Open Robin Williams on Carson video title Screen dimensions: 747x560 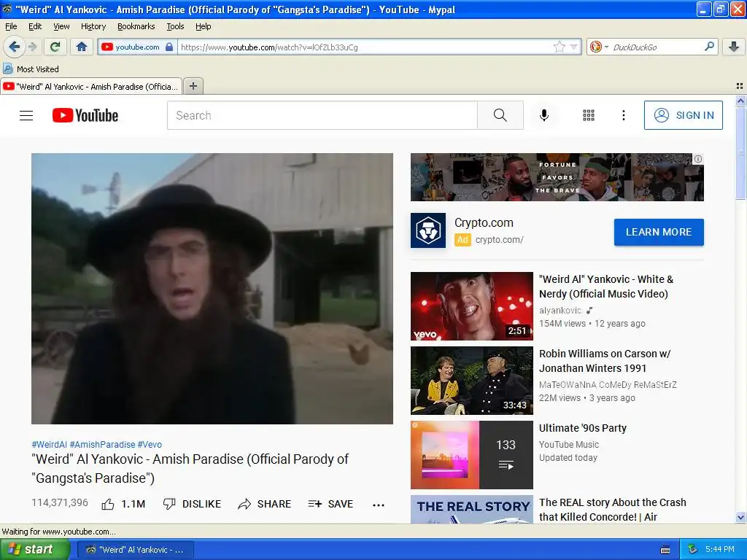click(605, 361)
